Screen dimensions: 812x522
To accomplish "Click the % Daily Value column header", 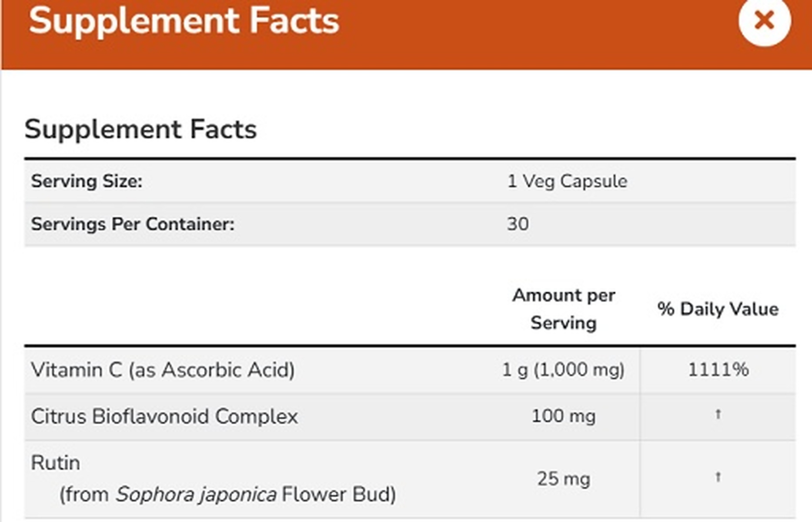I will [x=718, y=309].
